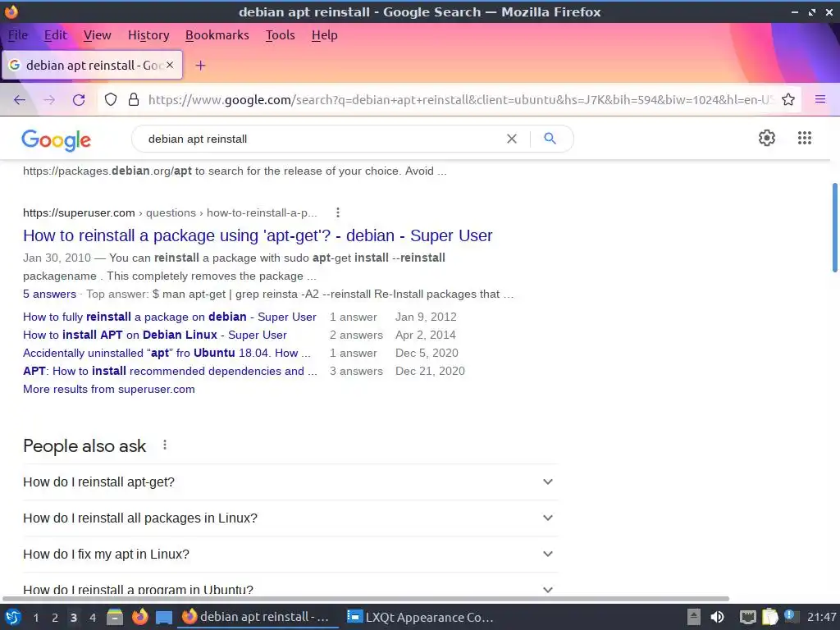Viewport: 840px width, 630px height.
Task: Go back with the browser back arrow
Action: [20, 99]
